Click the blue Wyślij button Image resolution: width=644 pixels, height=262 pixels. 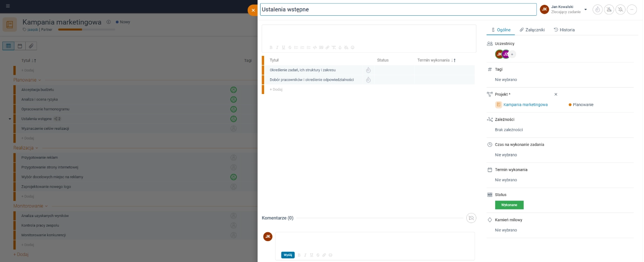pyautogui.click(x=288, y=255)
